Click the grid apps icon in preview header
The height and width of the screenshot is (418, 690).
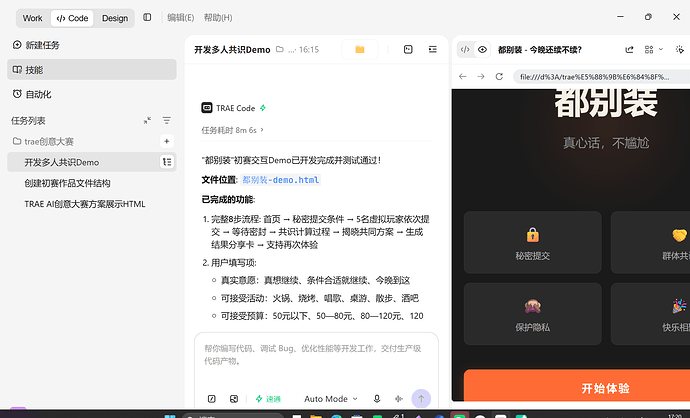point(649,49)
